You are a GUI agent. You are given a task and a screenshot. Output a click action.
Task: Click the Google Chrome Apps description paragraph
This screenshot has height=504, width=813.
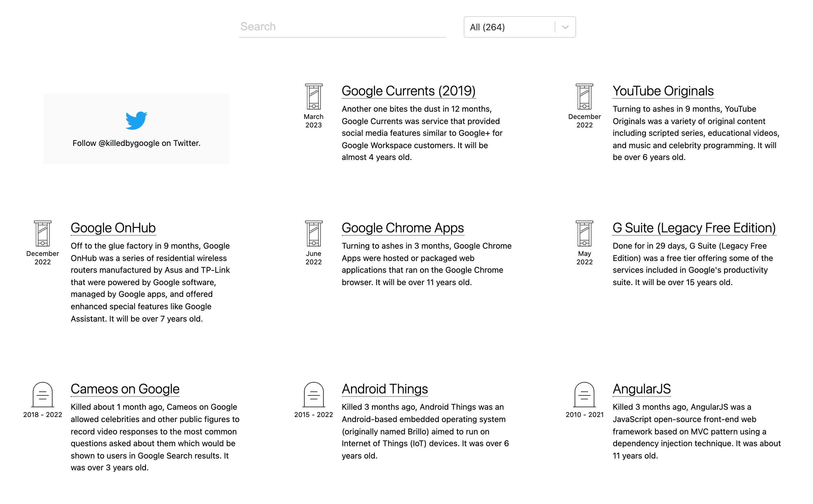426,264
